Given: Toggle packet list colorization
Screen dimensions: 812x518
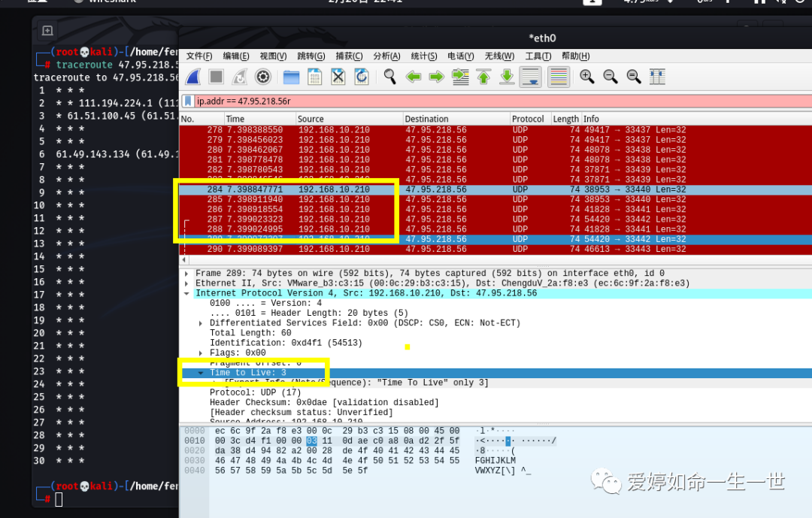Looking at the screenshot, I should pos(559,77).
